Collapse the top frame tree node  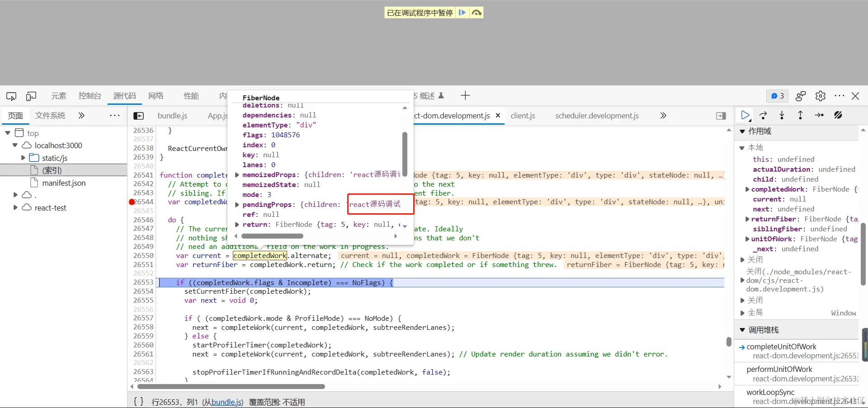[8, 133]
